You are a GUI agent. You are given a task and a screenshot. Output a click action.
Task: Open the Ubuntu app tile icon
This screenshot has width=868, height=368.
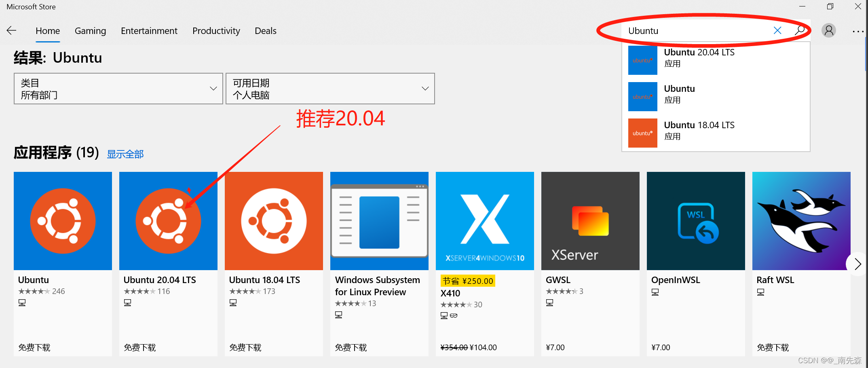[63, 221]
